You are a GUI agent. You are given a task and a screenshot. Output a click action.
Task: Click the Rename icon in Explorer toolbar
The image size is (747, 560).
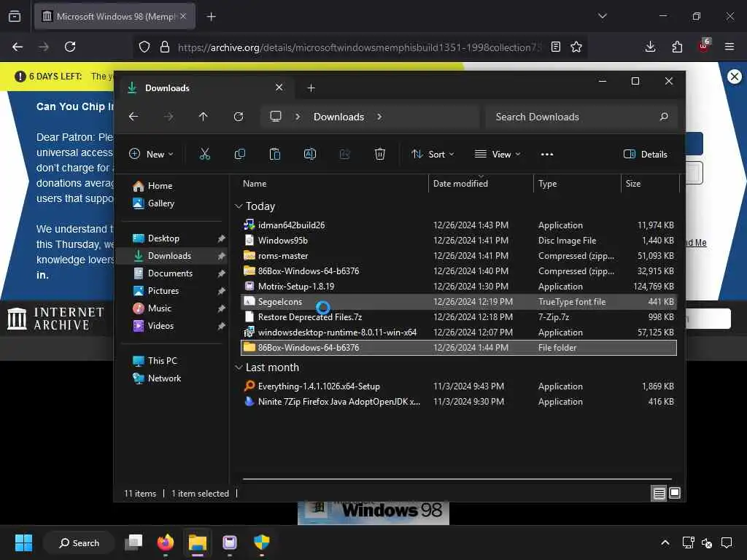(x=309, y=154)
